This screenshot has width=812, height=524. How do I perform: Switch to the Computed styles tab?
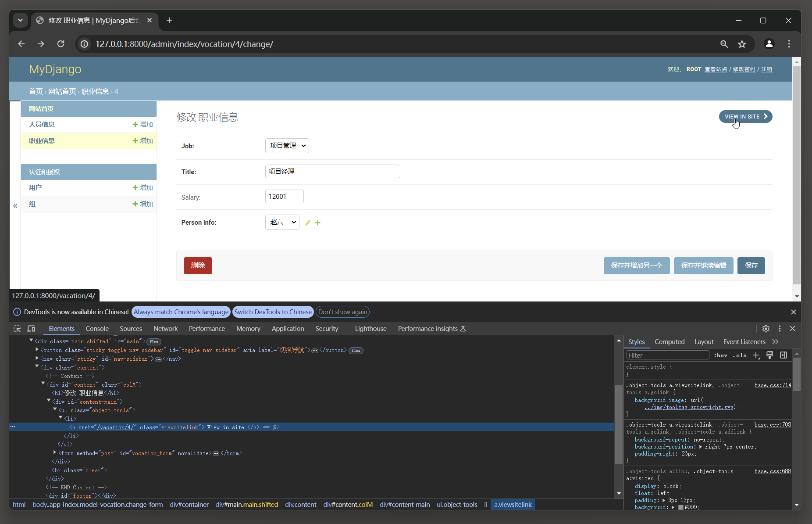670,342
